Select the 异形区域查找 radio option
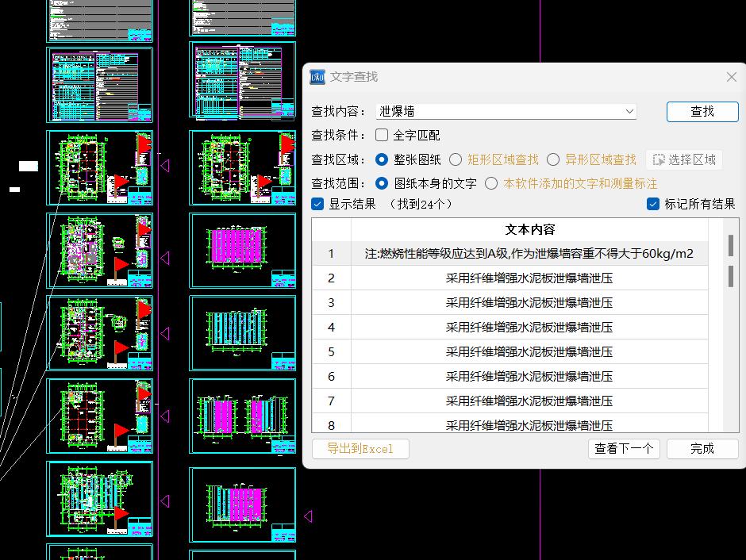Image resolution: width=746 pixels, height=560 pixels. (x=553, y=159)
